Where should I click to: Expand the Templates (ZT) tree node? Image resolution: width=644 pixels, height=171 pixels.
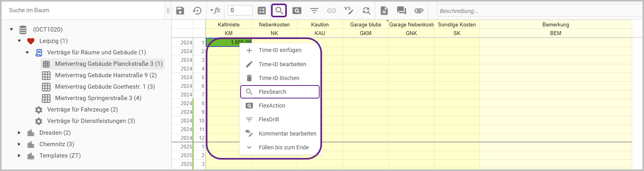point(19,156)
